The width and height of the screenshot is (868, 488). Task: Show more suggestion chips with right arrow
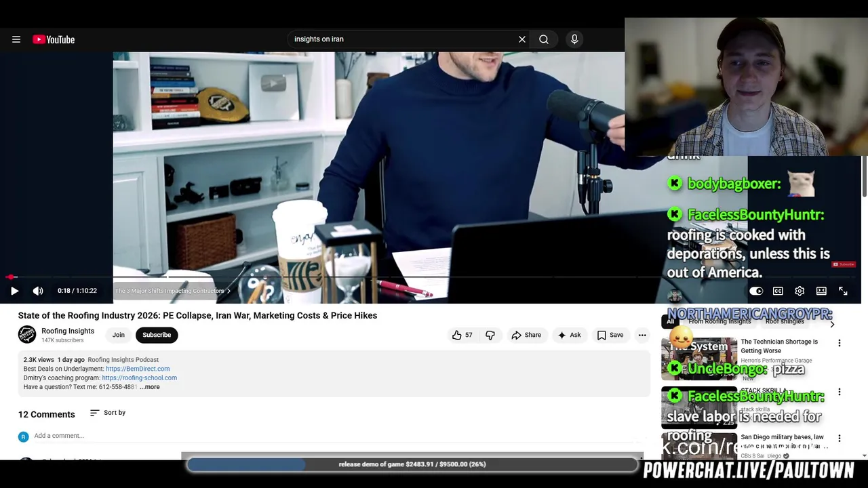click(x=832, y=324)
